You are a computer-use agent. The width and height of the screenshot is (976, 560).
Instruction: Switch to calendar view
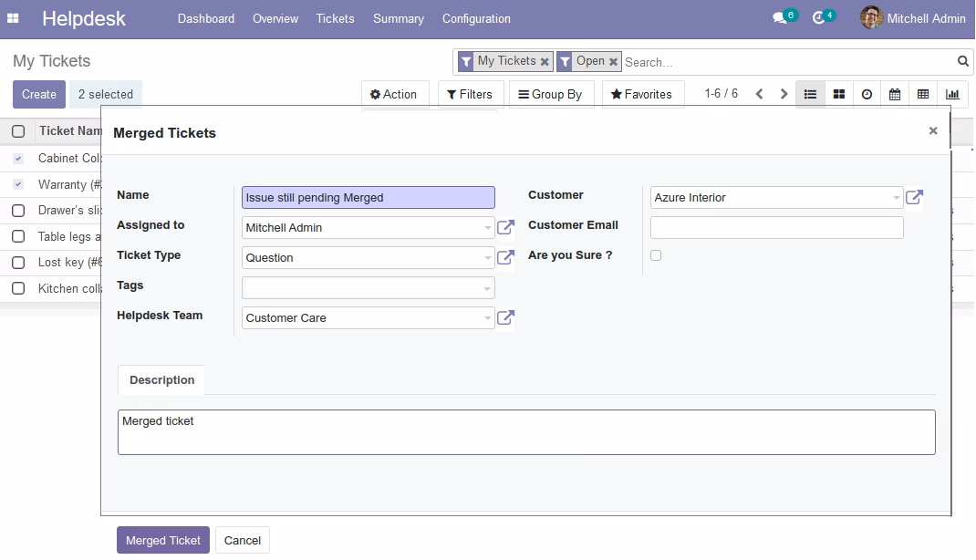click(x=895, y=94)
